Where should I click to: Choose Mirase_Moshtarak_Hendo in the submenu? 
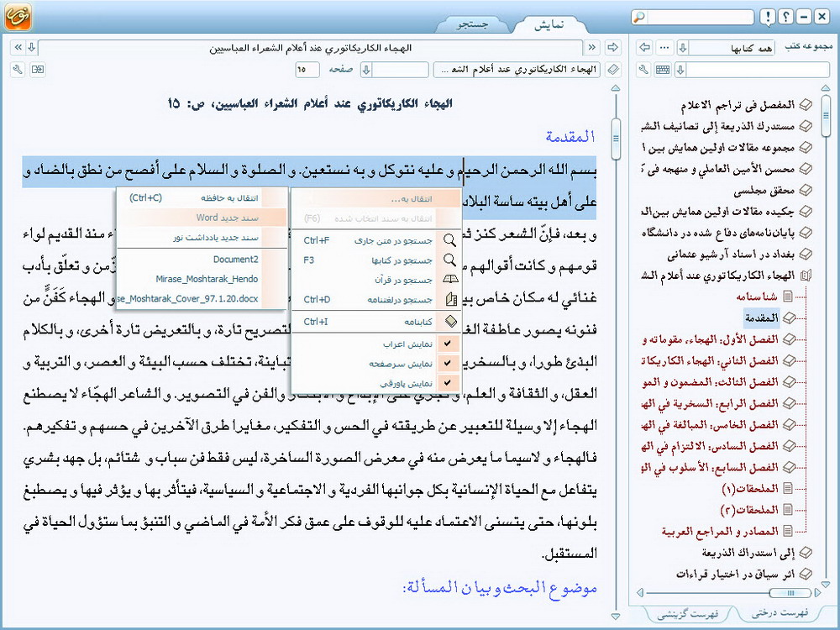202,279
